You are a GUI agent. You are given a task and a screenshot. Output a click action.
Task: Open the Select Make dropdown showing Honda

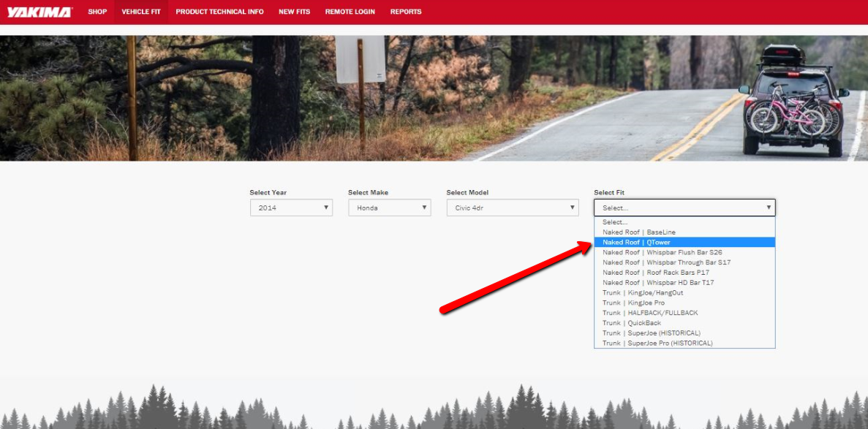[390, 208]
